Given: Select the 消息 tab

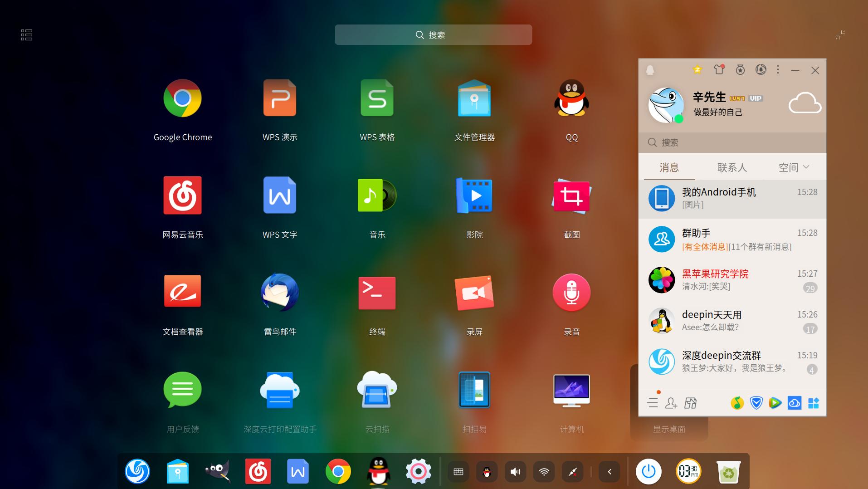Looking at the screenshot, I should [x=669, y=167].
